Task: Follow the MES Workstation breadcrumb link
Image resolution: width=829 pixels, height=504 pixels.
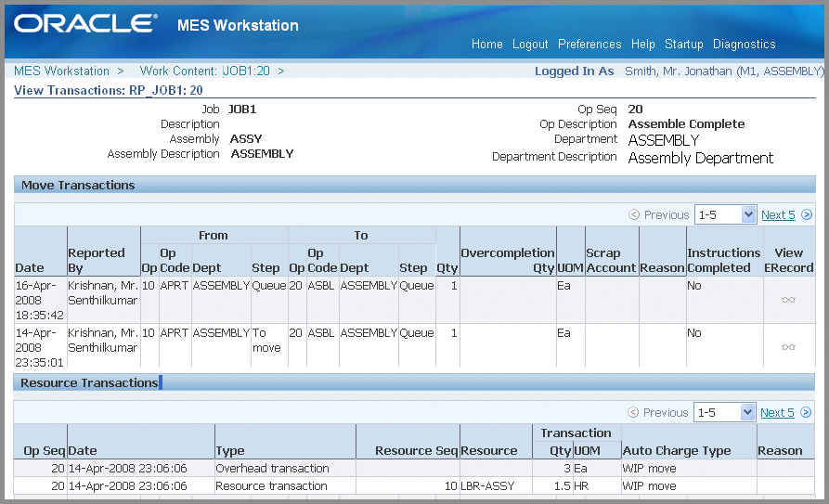Action: 61,71
